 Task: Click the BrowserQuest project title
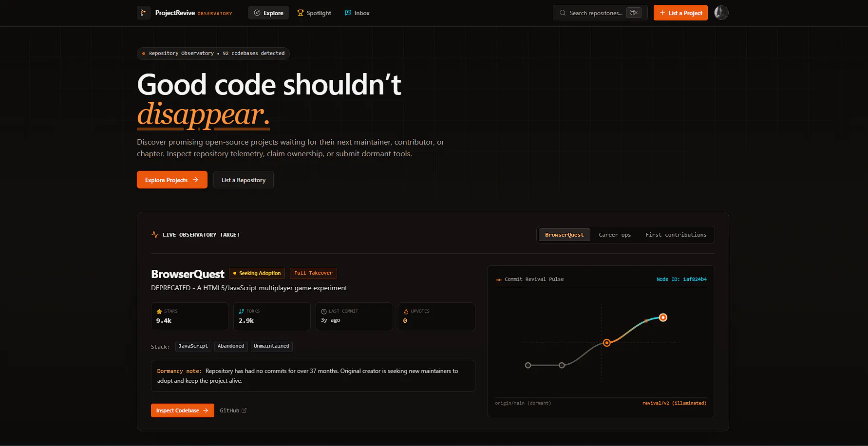[188, 274]
